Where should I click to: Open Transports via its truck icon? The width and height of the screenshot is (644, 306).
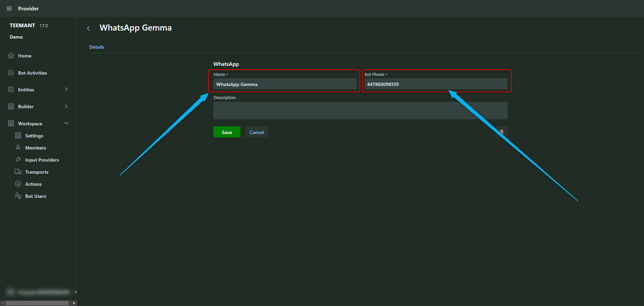(x=18, y=172)
